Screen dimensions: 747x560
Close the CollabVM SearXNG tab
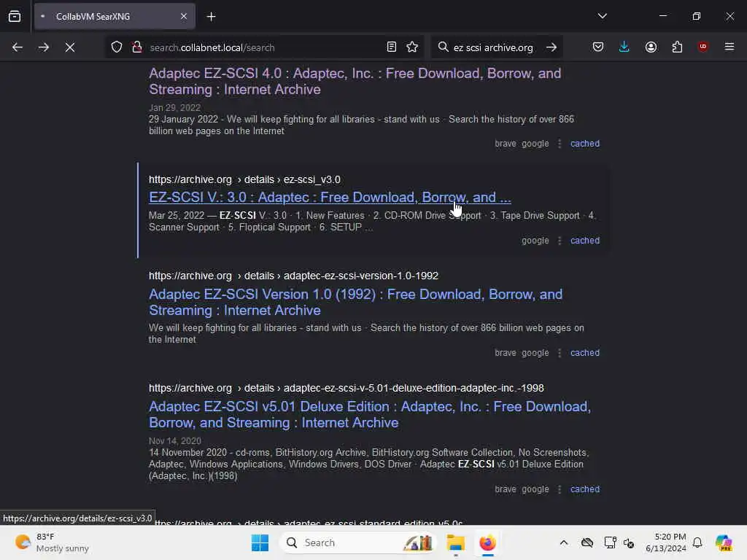[184, 17]
